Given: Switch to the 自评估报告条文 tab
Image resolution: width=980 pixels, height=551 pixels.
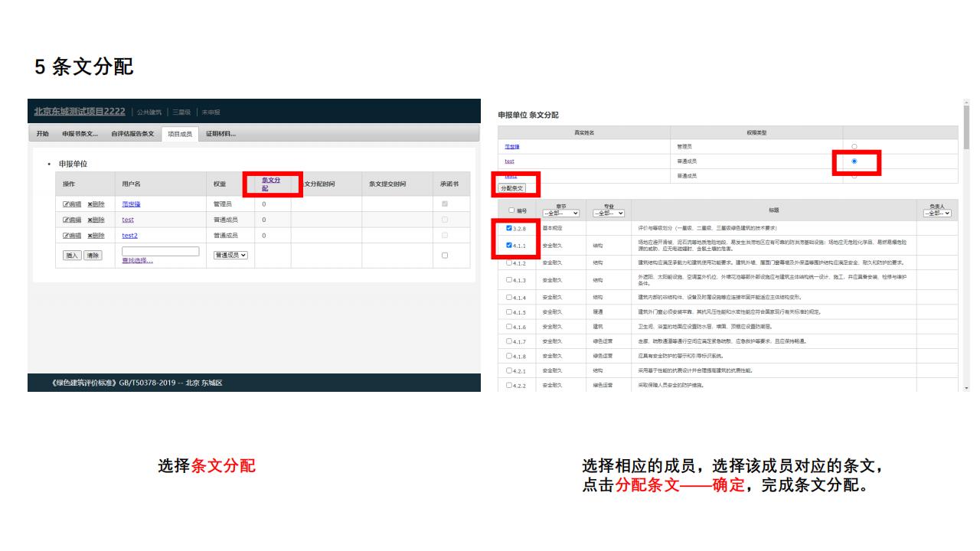Looking at the screenshot, I should [x=132, y=134].
